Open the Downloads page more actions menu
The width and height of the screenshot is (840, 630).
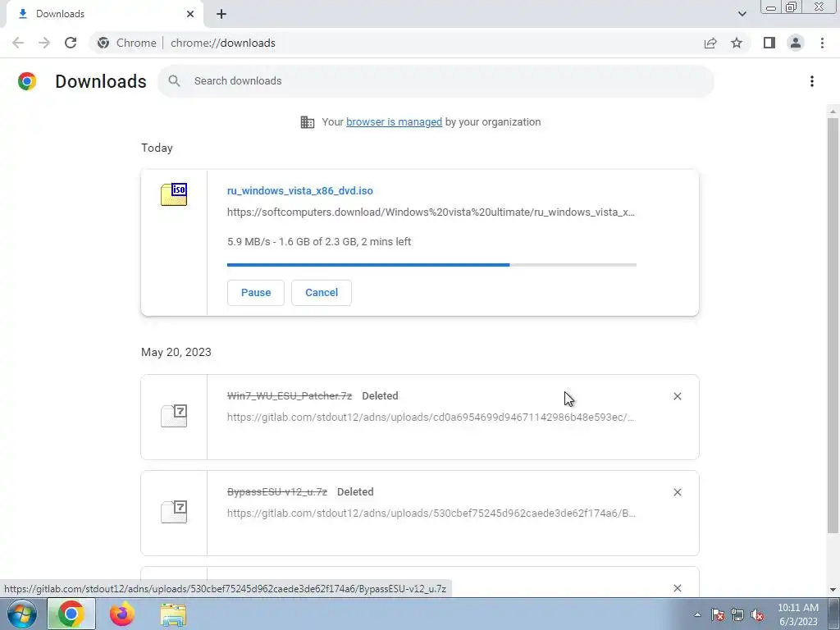pos(812,81)
